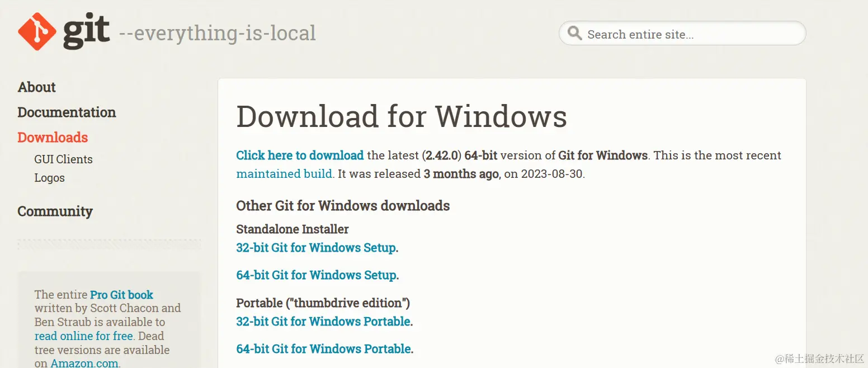This screenshot has width=868, height=368.
Task: Click the orange Git logo icon
Action: click(37, 31)
